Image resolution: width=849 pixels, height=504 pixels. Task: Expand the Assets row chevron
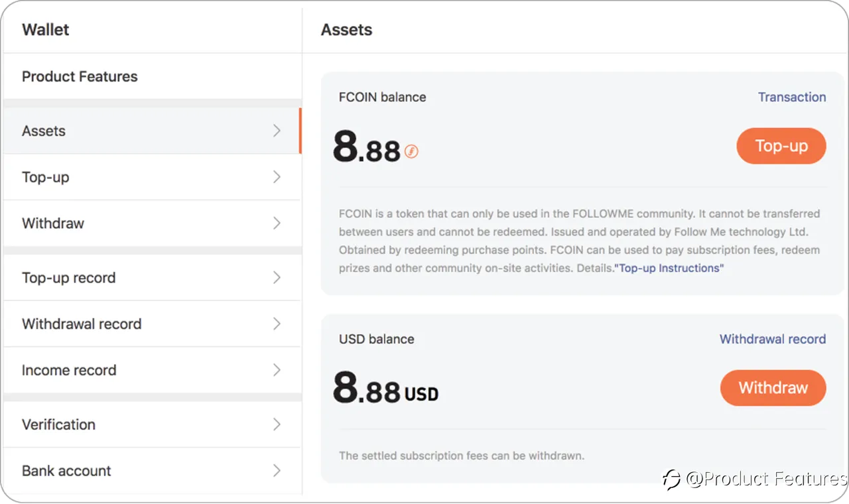coord(277,131)
